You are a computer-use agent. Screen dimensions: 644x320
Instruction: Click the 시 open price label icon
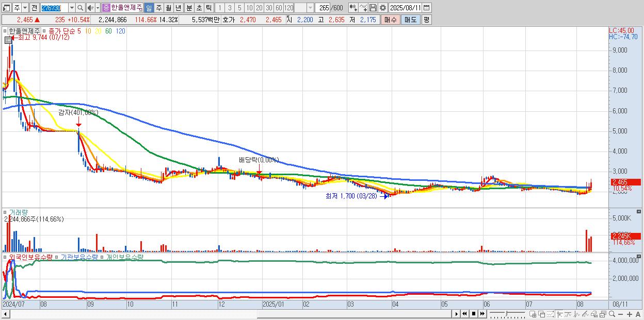point(289,20)
